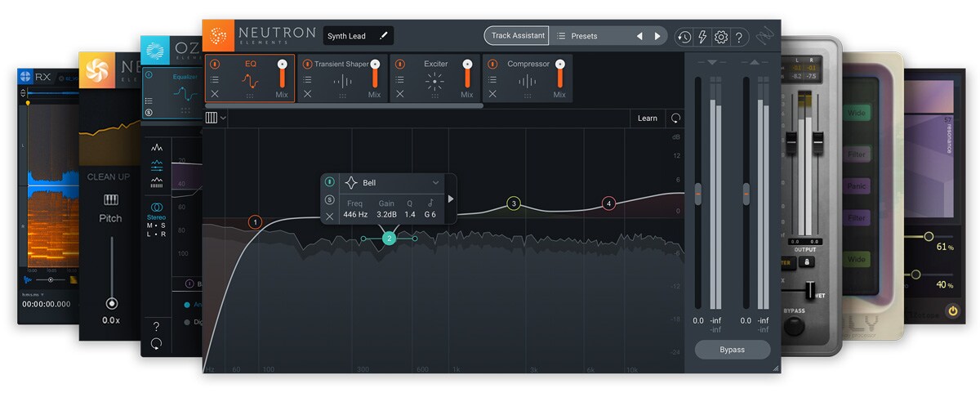The width and height of the screenshot is (980, 393).
Task: Click the zero latency lightning icon
Action: click(x=702, y=37)
